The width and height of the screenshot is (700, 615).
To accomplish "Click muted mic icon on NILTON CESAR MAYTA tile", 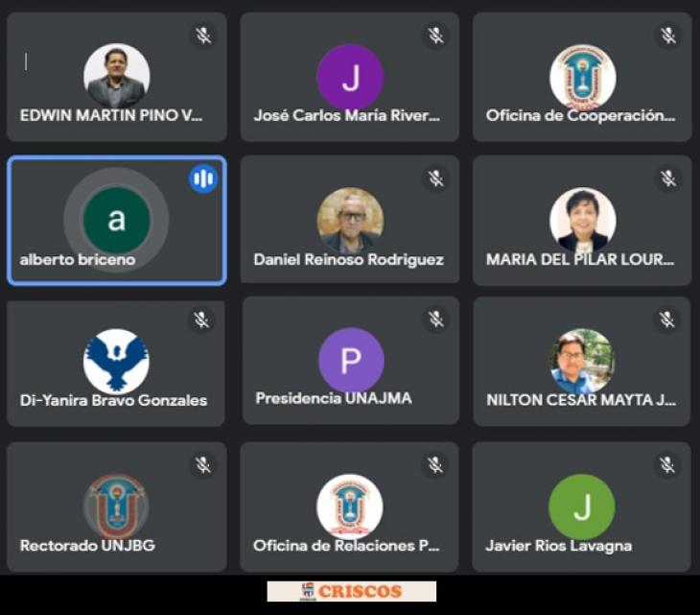I will [x=666, y=319].
